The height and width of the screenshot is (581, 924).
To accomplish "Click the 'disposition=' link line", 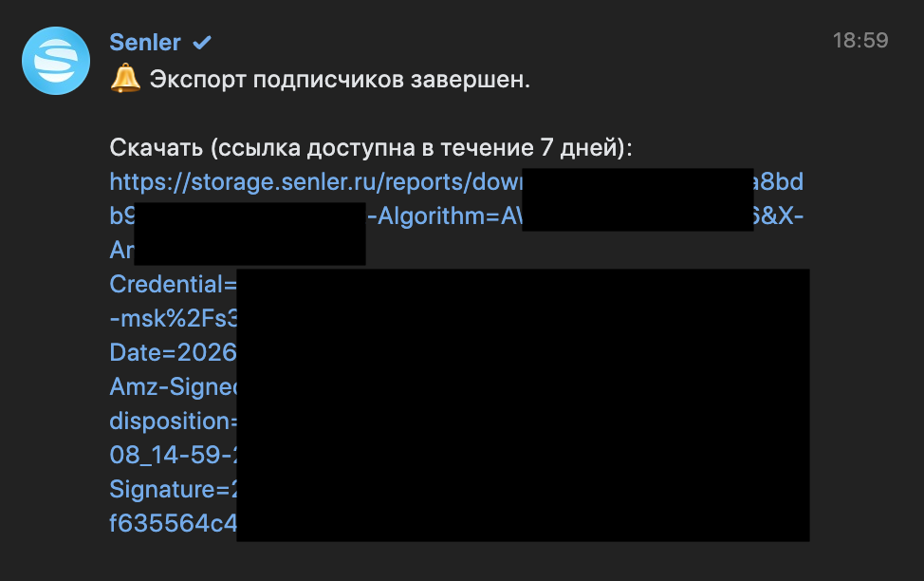I will point(174,422).
